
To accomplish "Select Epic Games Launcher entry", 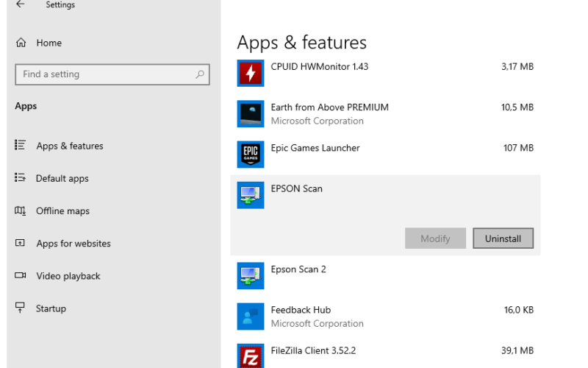I will click(x=385, y=155).
